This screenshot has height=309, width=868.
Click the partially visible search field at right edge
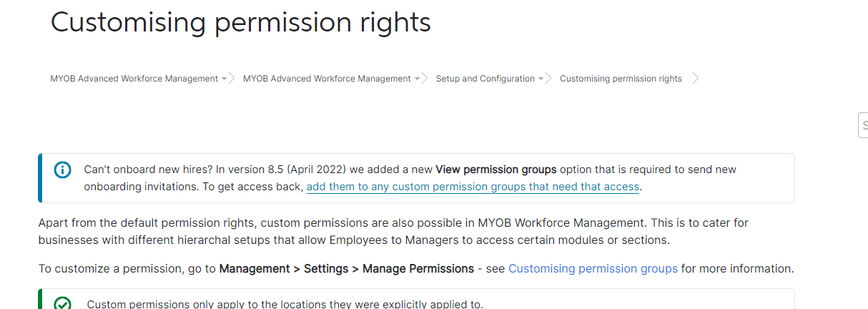click(863, 124)
